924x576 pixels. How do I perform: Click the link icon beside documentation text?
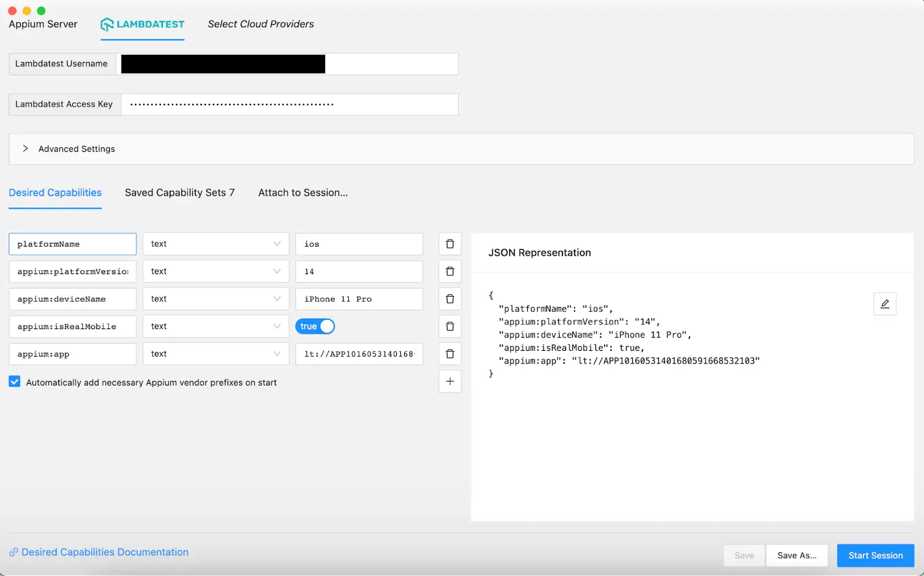[x=13, y=552]
